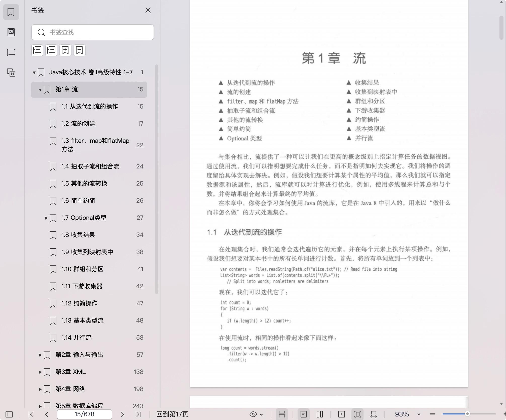Click the page number field 15/678
Screen dimensions: 506x420
point(85,414)
